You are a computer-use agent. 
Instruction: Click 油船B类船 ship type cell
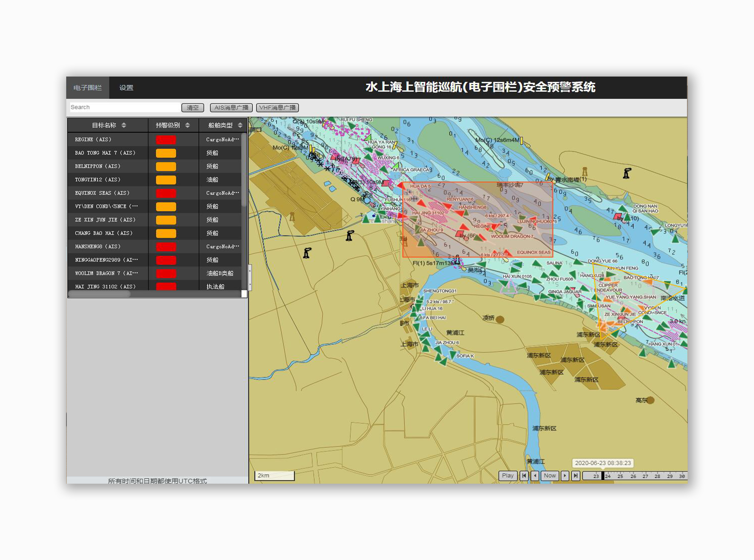[220, 273]
